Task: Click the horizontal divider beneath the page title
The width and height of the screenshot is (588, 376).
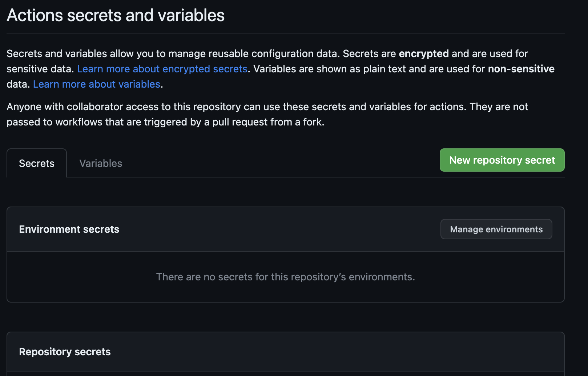Action: click(285, 34)
